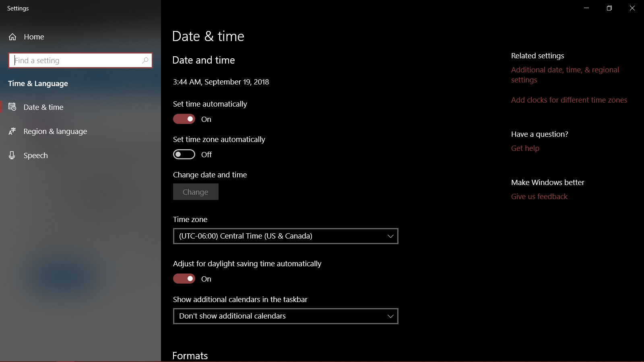Screen dimensions: 644x362
Task: Click the Get help link
Action: tap(525, 148)
